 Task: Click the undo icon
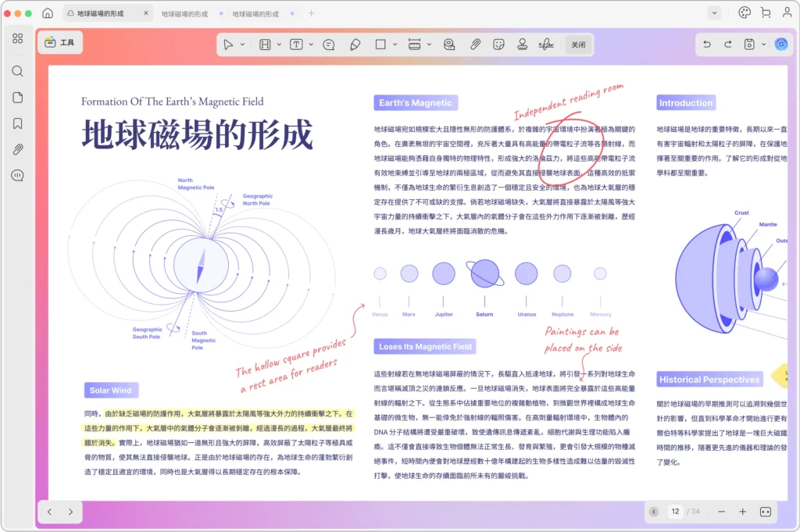tap(706, 44)
